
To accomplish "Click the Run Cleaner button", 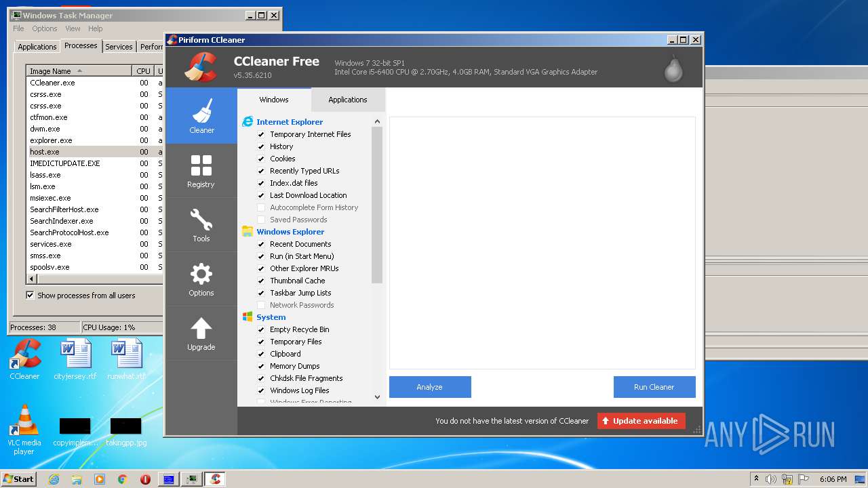I will [654, 387].
